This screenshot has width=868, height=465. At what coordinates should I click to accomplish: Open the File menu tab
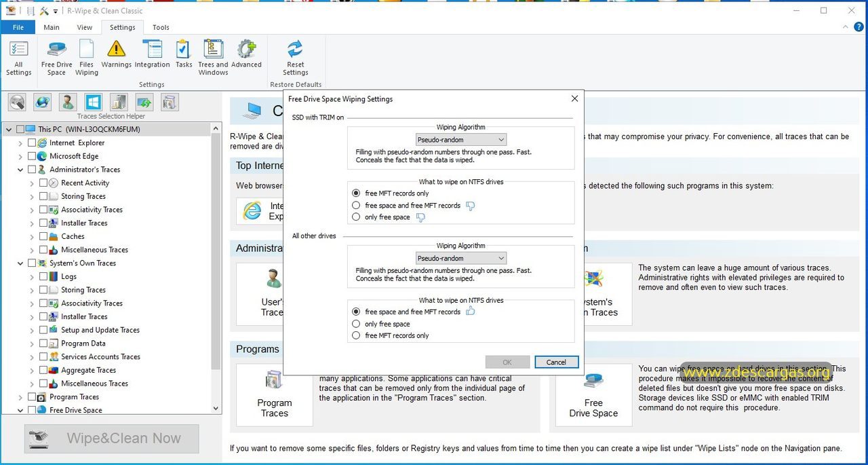(x=18, y=27)
